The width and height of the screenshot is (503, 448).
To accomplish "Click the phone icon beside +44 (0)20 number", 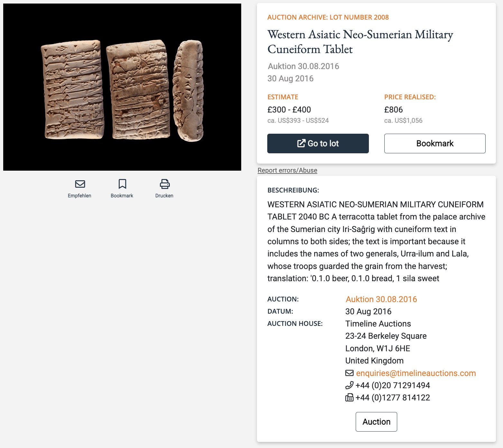I will tap(349, 385).
